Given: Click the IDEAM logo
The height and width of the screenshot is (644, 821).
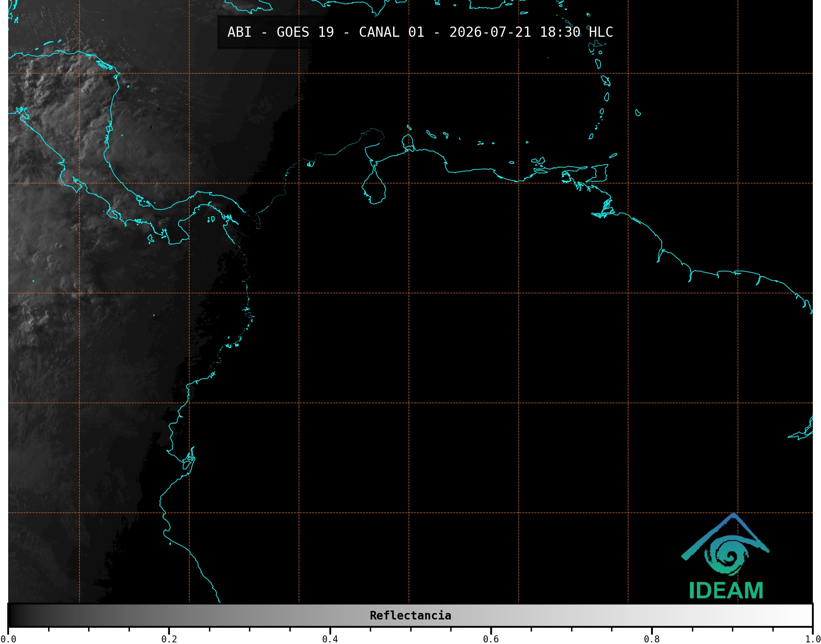Looking at the screenshot, I should 725,556.
